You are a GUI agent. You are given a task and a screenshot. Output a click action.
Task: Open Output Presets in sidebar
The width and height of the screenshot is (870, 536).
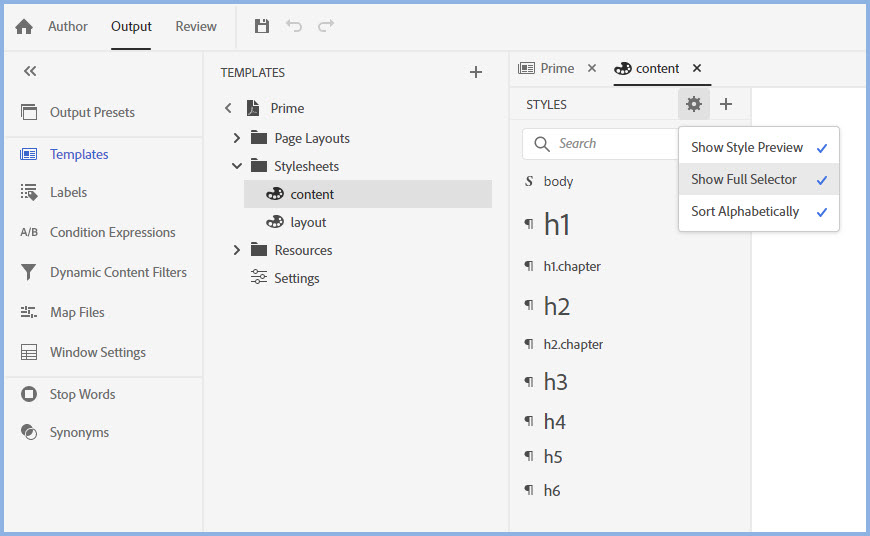(x=92, y=112)
